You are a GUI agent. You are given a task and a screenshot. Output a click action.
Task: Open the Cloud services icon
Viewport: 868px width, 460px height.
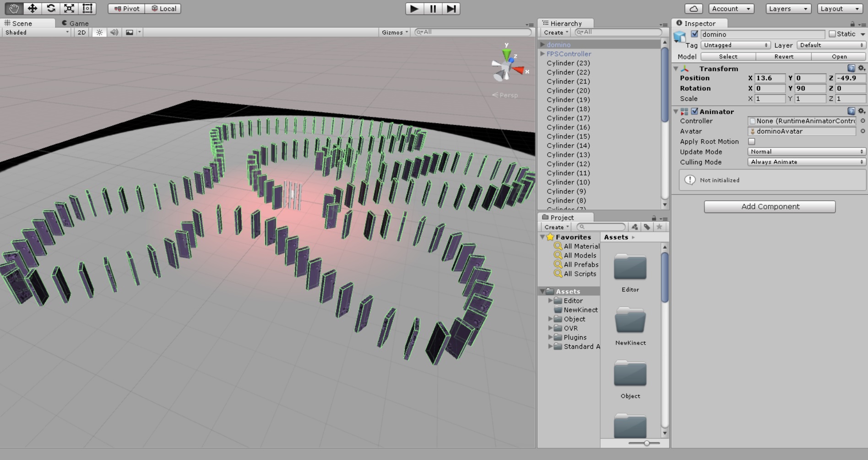[694, 9]
